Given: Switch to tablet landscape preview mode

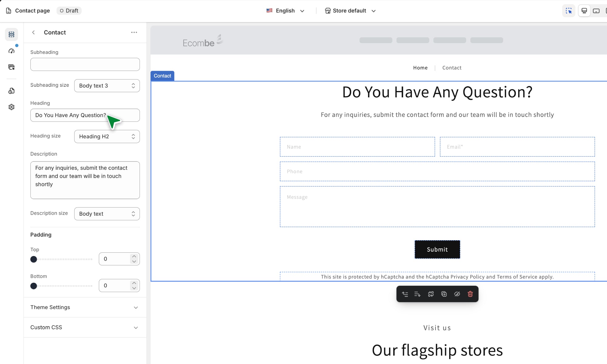Looking at the screenshot, I should [596, 11].
